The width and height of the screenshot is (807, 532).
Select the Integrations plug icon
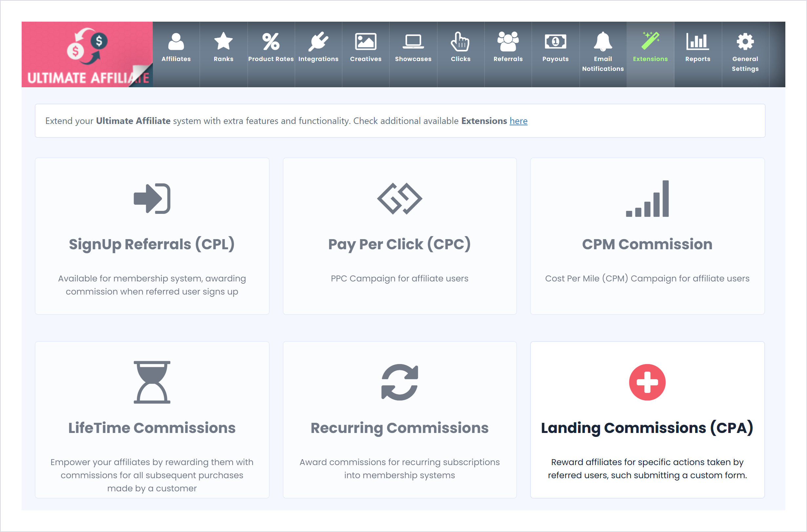[x=318, y=41]
